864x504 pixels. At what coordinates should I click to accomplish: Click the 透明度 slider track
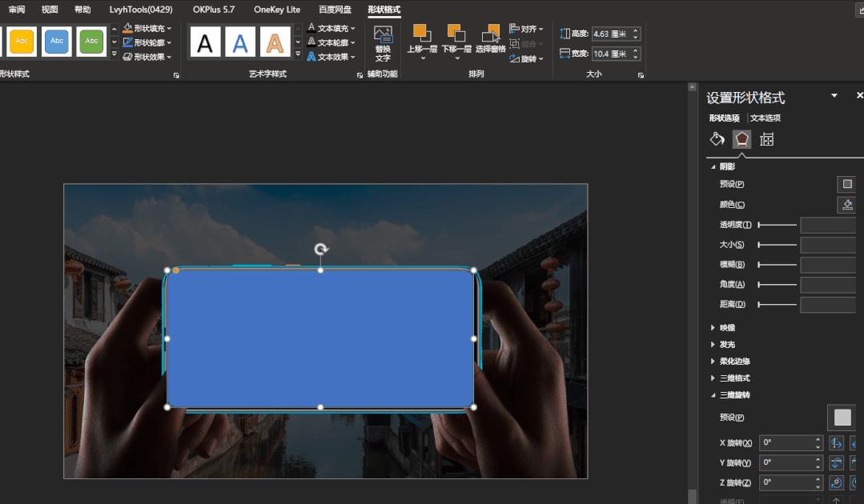click(778, 225)
